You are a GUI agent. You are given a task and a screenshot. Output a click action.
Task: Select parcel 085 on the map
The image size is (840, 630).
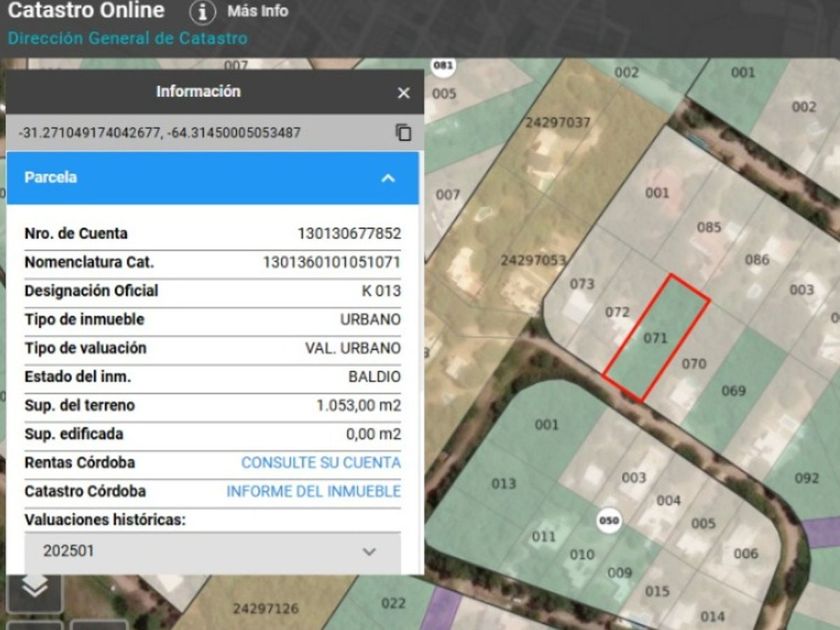pyautogui.click(x=709, y=228)
